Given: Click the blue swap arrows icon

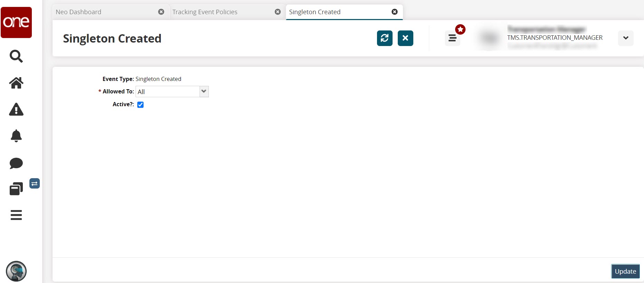Looking at the screenshot, I should [35, 183].
